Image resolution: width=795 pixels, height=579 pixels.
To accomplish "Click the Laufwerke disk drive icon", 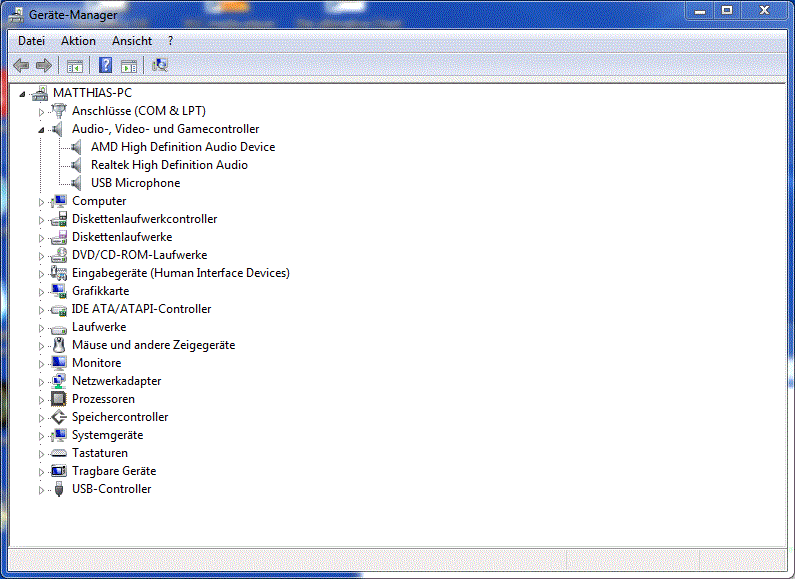I will pos(59,329).
